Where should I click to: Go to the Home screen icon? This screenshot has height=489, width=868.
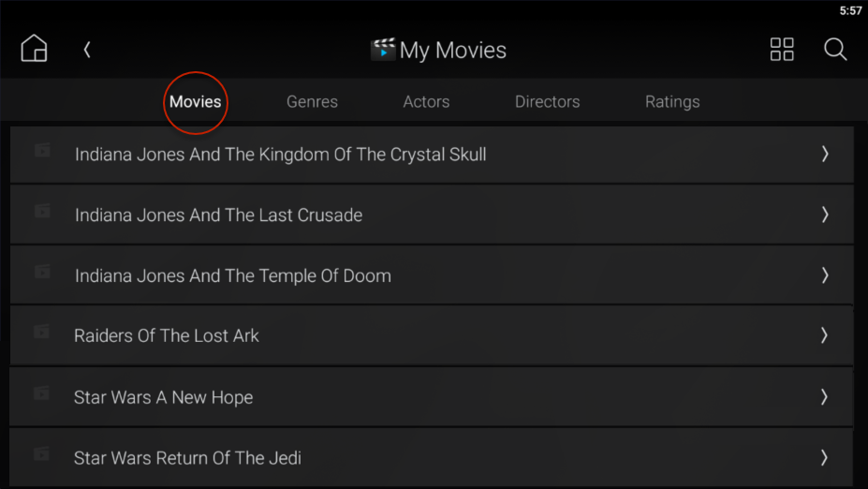coord(35,48)
